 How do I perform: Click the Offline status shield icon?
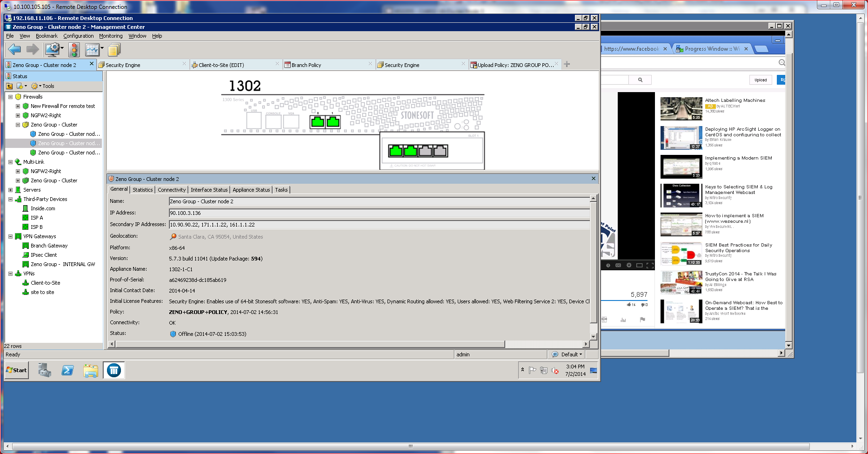[x=173, y=334]
